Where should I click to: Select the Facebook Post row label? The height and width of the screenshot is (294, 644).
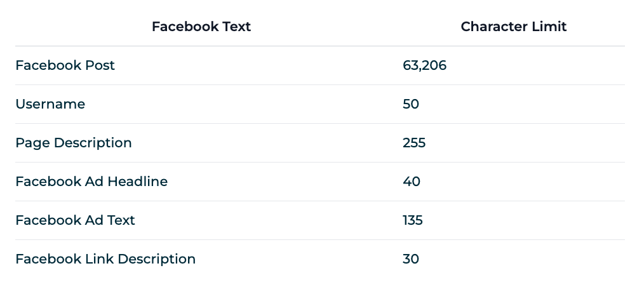coord(65,65)
